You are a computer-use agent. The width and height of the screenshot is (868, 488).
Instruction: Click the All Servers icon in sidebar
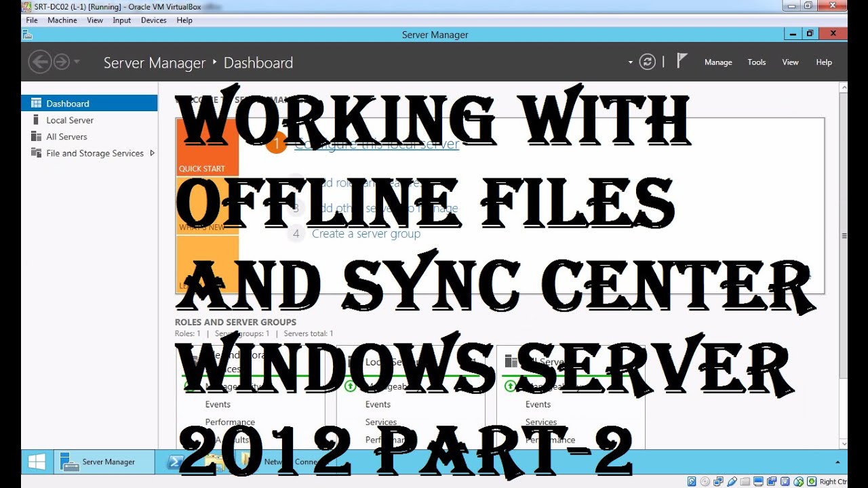(x=36, y=136)
